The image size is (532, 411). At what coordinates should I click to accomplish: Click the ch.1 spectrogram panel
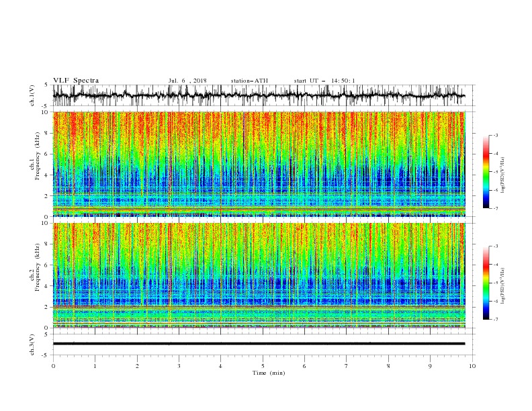pyautogui.click(x=259, y=164)
